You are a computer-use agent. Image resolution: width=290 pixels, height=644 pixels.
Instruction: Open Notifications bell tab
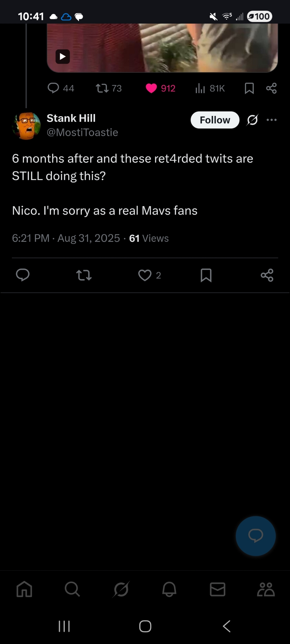point(169,589)
